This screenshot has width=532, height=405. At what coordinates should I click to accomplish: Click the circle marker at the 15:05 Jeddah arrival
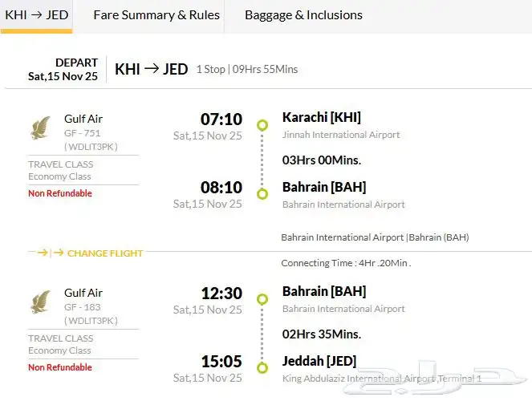pyautogui.click(x=262, y=367)
